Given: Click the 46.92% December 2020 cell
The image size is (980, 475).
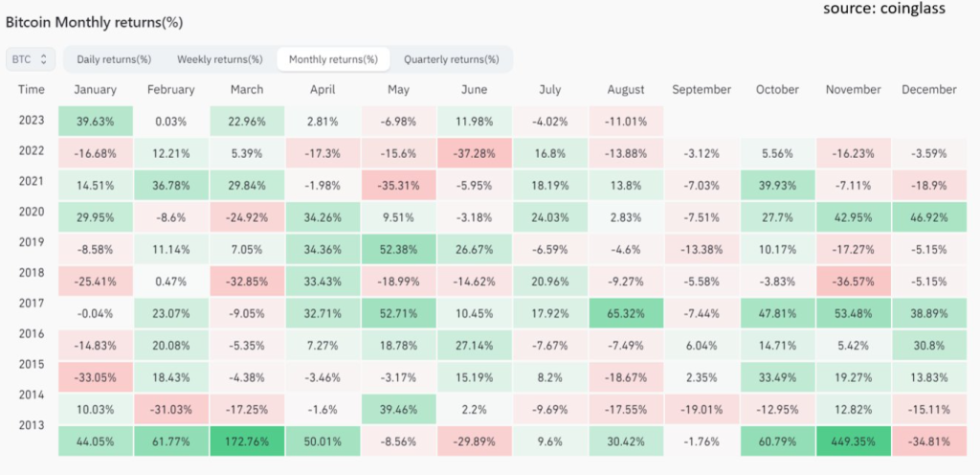Looking at the screenshot, I should (928, 216).
